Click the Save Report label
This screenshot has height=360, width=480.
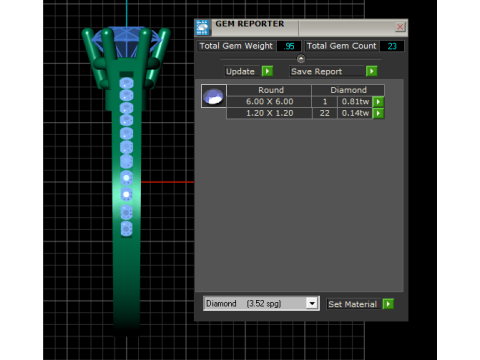(x=316, y=71)
